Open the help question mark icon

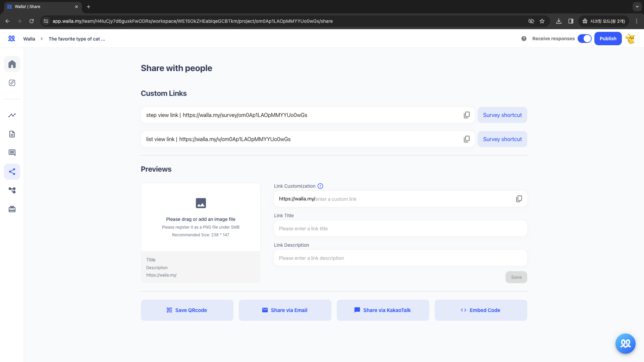tap(524, 39)
